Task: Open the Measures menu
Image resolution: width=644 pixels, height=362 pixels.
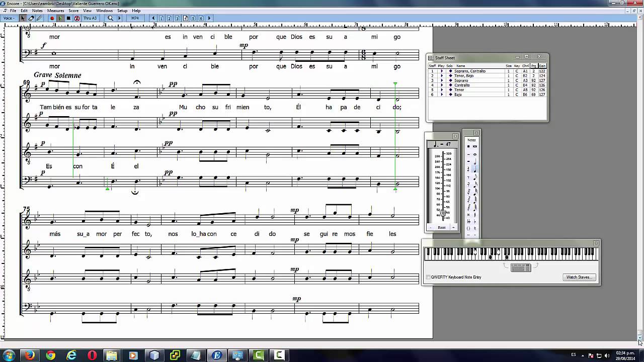Action: [x=55, y=11]
